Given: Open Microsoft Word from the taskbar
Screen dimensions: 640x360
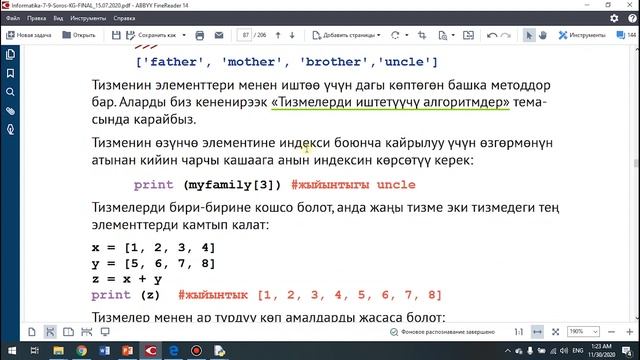Looking at the screenshot, I should pyautogui.click(x=104, y=351).
